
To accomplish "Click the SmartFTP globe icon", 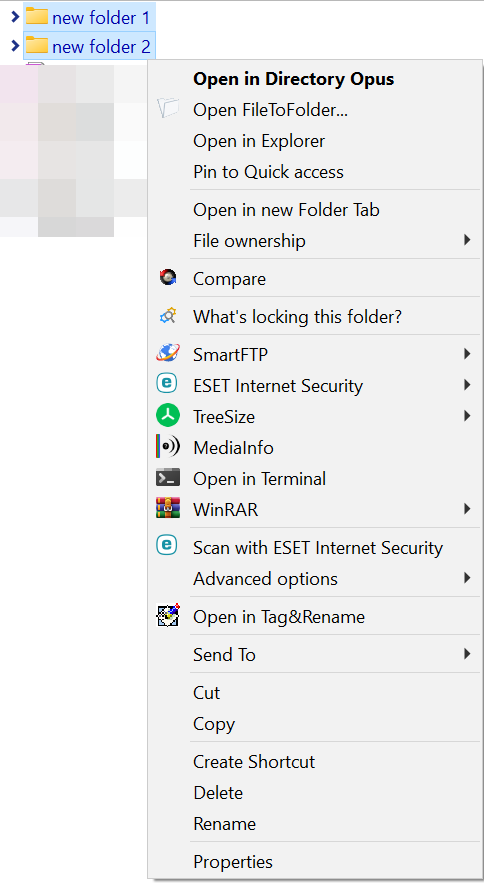I will click(168, 354).
